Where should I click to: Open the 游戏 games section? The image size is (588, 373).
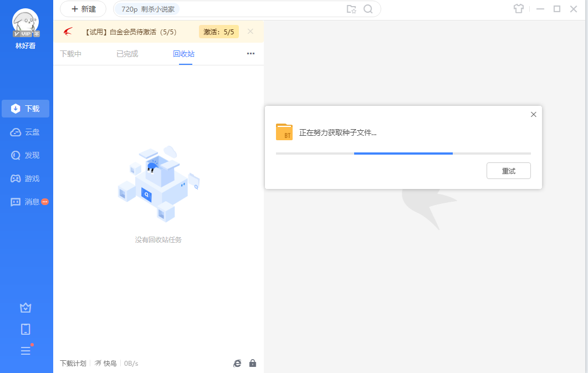pyautogui.click(x=25, y=178)
